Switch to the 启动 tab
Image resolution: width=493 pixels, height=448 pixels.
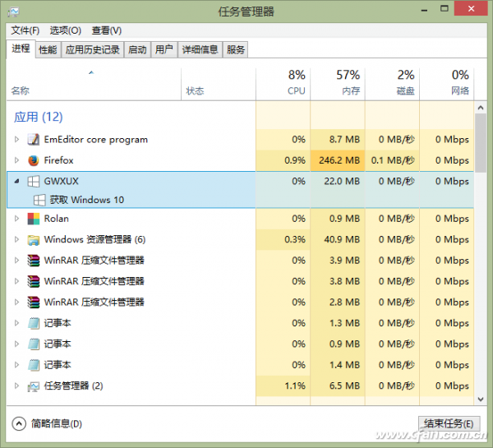pyautogui.click(x=137, y=49)
